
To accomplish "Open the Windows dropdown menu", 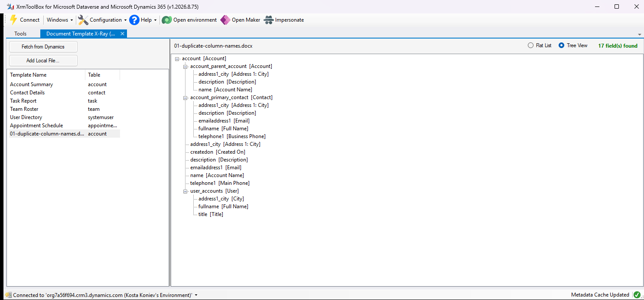I will point(60,20).
